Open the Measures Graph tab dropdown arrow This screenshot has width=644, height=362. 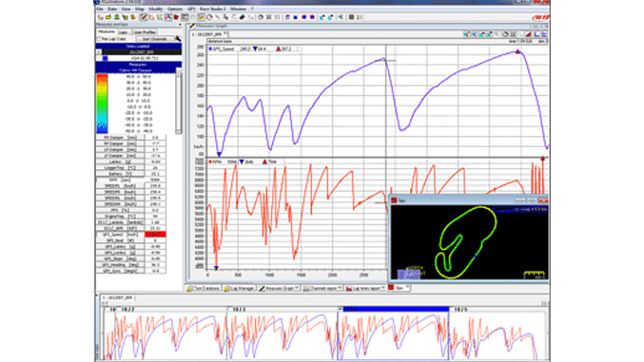[x=297, y=288]
